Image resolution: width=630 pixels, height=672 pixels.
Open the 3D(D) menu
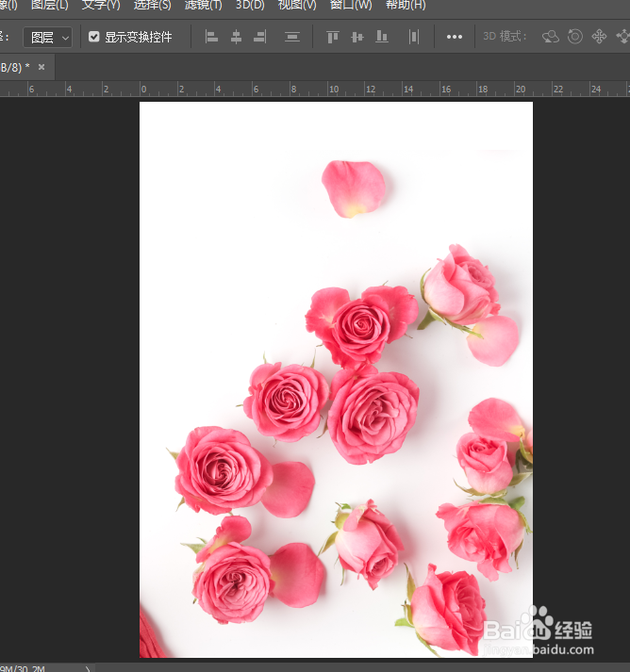pyautogui.click(x=250, y=5)
